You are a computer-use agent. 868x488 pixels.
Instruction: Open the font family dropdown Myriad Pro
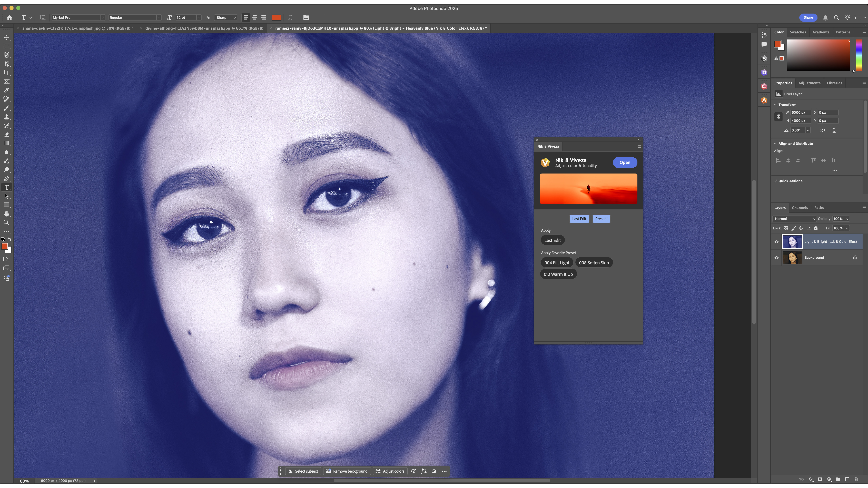tap(78, 17)
